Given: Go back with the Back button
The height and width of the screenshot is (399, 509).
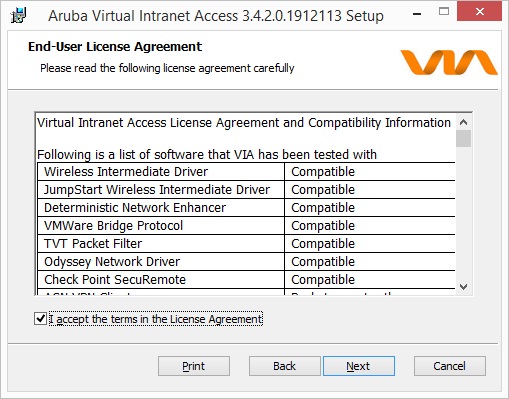Looking at the screenshot, I should coord(284,366).
